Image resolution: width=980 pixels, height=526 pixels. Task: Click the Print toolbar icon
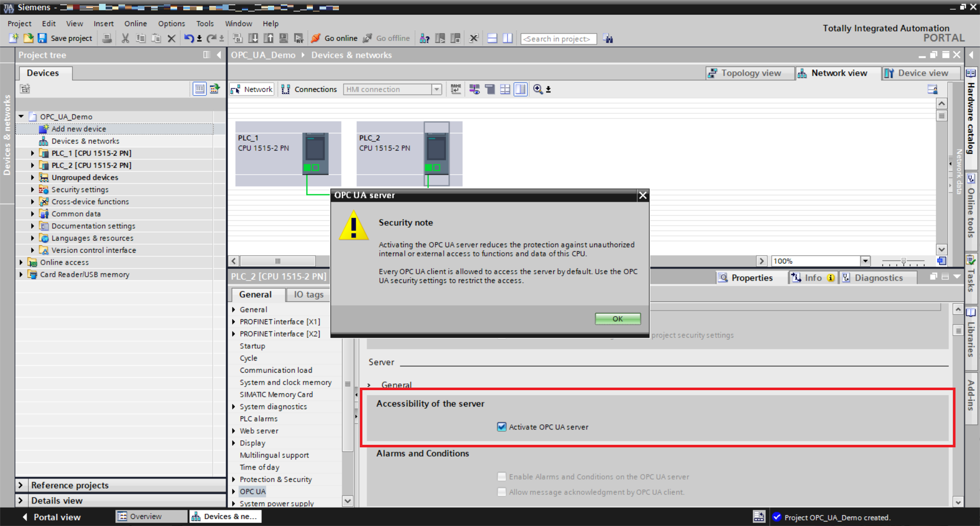pos(107,38)
